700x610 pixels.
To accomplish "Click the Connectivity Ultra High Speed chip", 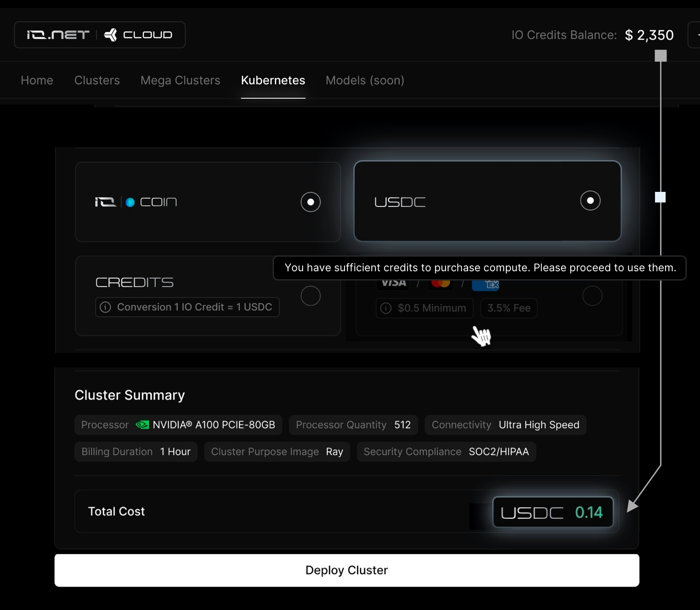I will [505, 425].
